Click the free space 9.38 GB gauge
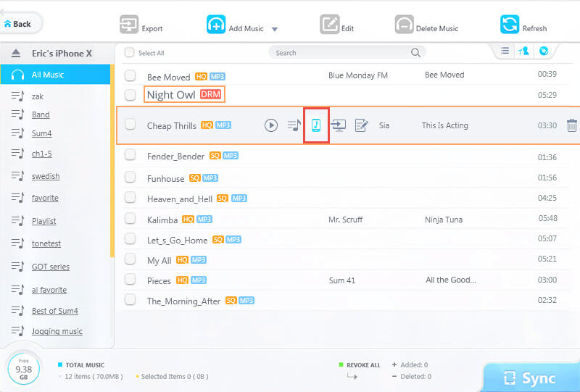The height and width of the screenshot is (392, 580). [23, 369]
